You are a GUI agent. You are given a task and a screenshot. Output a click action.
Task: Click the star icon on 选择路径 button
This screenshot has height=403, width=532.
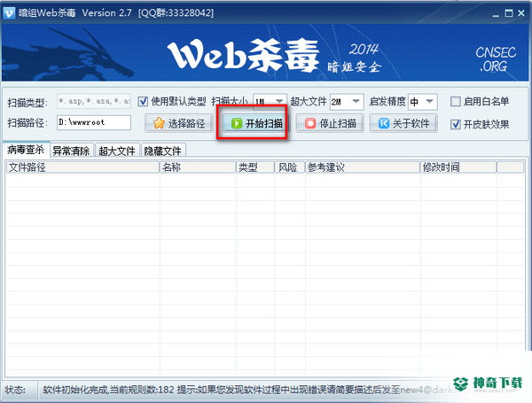(x=159, y=123)
